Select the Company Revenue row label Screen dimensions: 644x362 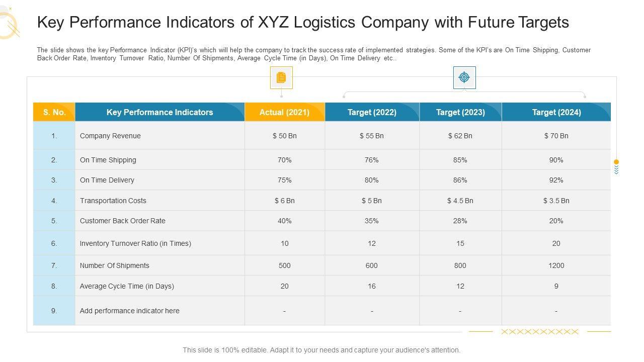(x=110, y=136)
